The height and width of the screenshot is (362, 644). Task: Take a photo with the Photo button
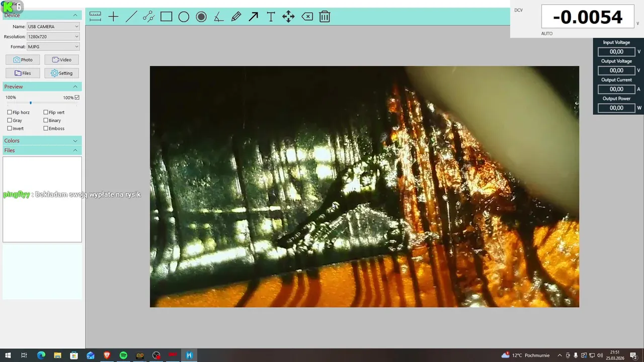pos(23,60)
